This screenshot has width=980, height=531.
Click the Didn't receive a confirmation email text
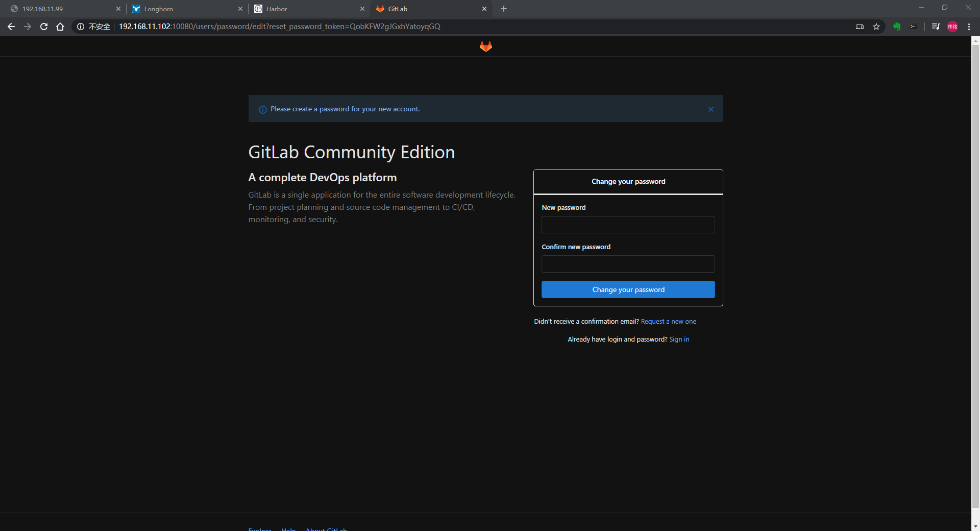[x=586, y=322]
